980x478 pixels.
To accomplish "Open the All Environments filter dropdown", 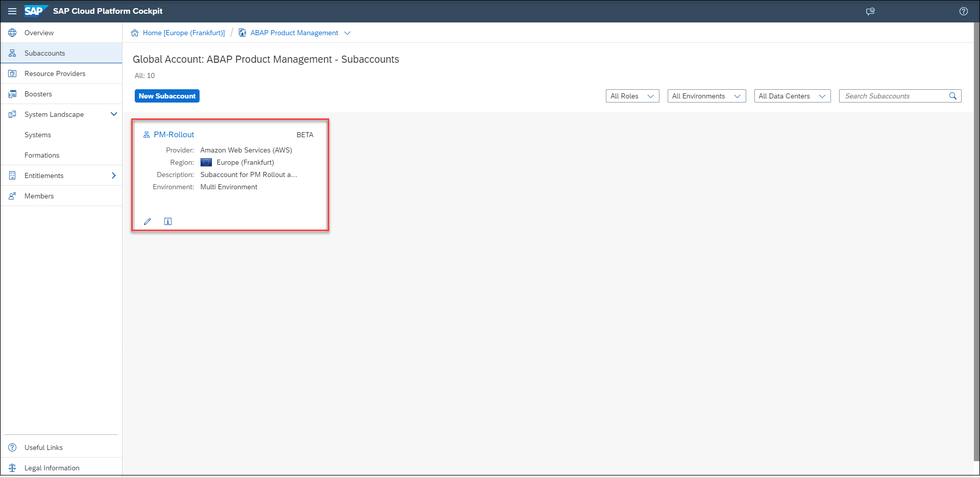I will [x=706, y=96].
